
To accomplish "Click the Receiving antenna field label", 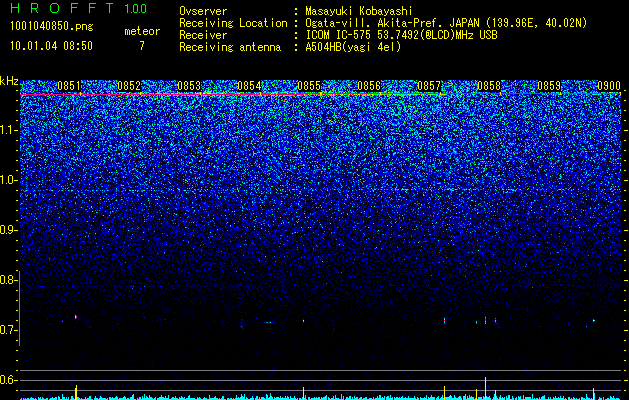I will coord(230,47).
